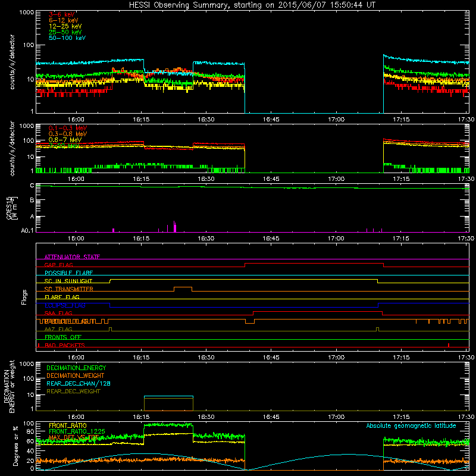The width and height of the screenshot is (476, 476).
Task: Click the yellow 0.8-7 MeV legend label
Action: 65,140
